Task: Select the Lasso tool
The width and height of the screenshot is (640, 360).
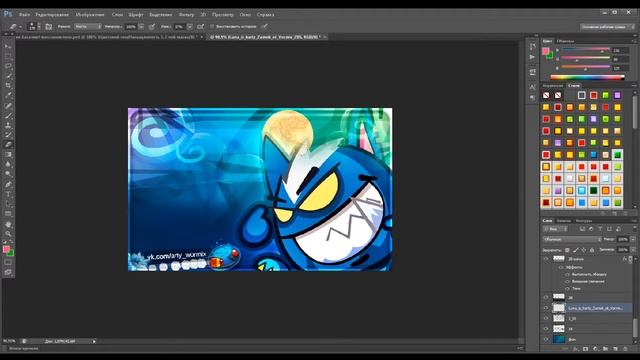Action: 8,66
